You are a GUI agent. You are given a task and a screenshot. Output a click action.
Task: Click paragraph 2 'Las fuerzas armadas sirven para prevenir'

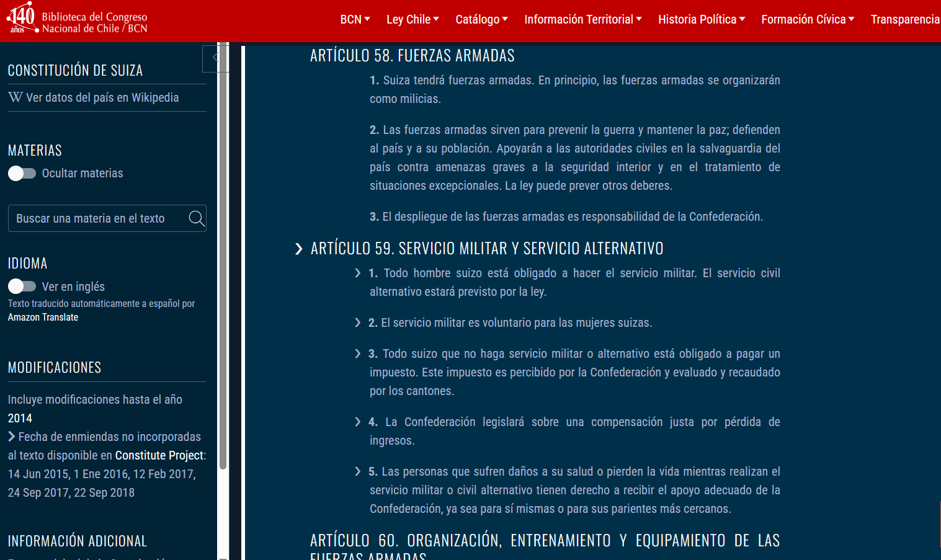(575, 158)
